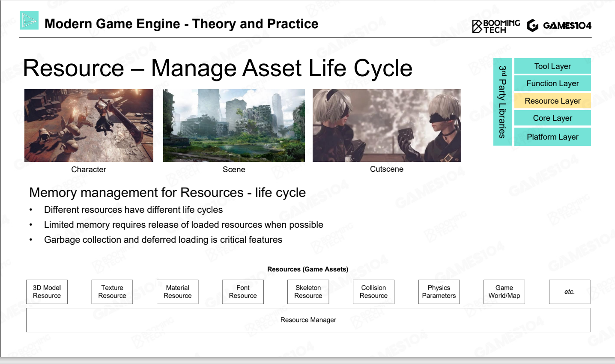Screen dimensions: 615x364
Task: Select the Physics Parameters box
Action: [x=439, y=292]
